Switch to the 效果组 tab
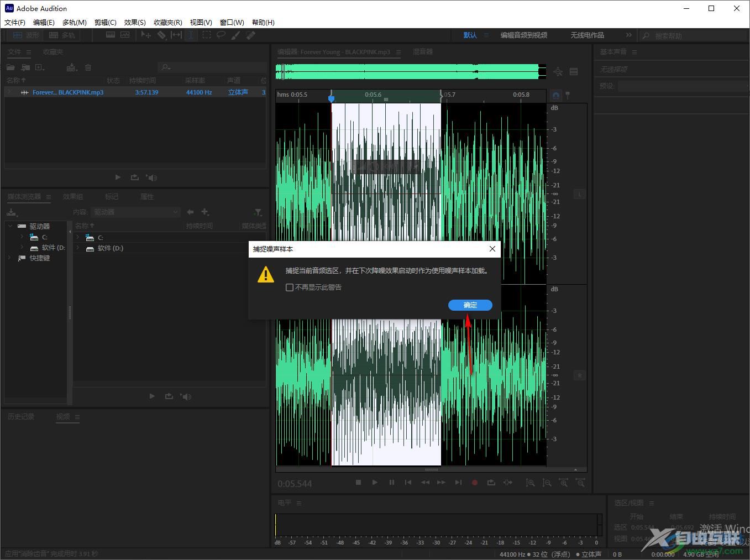Screen dimensions: 750x560 pos(73,197)
